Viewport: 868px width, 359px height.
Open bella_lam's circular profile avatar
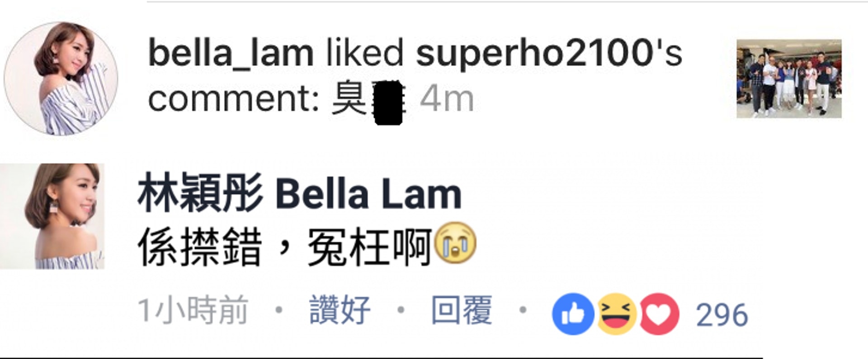coord(61,79)
